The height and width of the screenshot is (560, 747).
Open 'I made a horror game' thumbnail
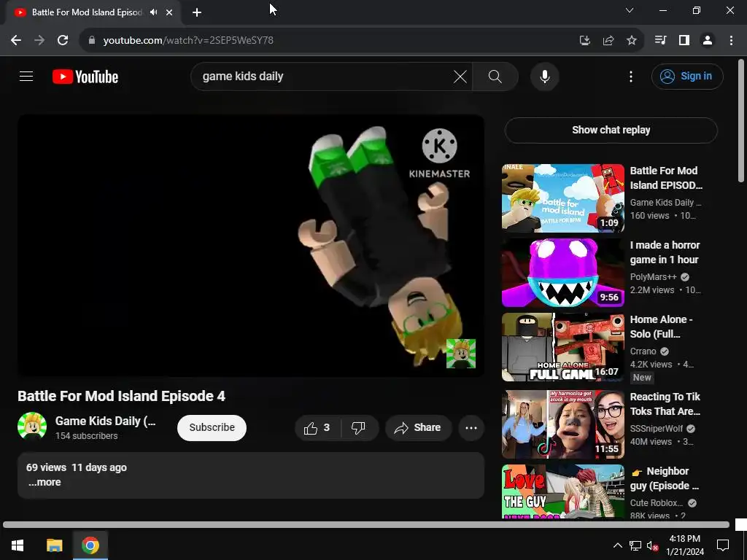(562, 273)
